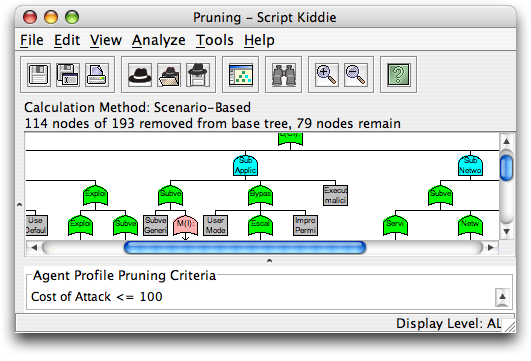This screenshot has width=531, height=361.
Task: Open the Edit menu
Action: click(x=67, y=40)
